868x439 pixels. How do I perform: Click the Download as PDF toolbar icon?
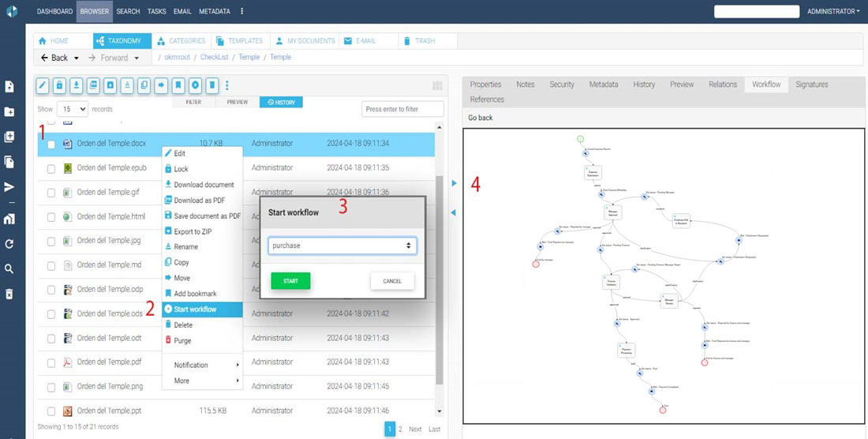coord(94,85)
